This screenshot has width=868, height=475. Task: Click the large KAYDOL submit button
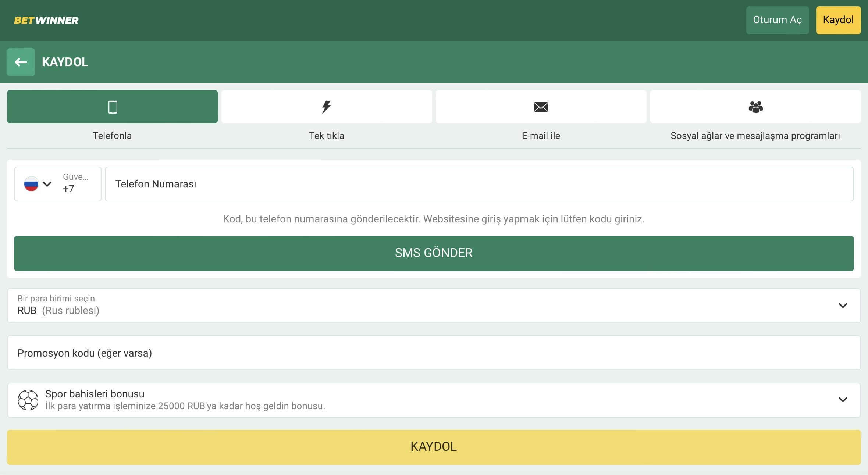point(434,447)
